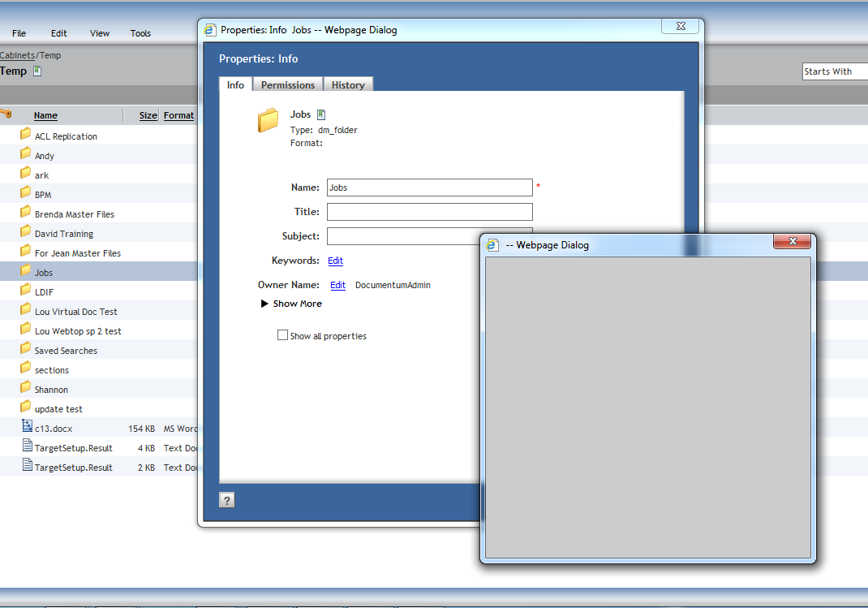Open the View menu
868x608 pixels.
click(x=100, y=33)
